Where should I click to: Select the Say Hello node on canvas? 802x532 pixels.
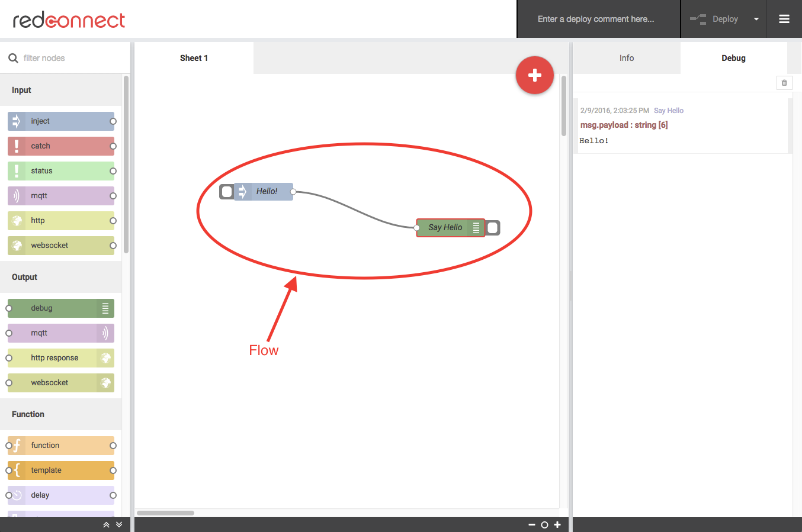click(x=451, y=228)
